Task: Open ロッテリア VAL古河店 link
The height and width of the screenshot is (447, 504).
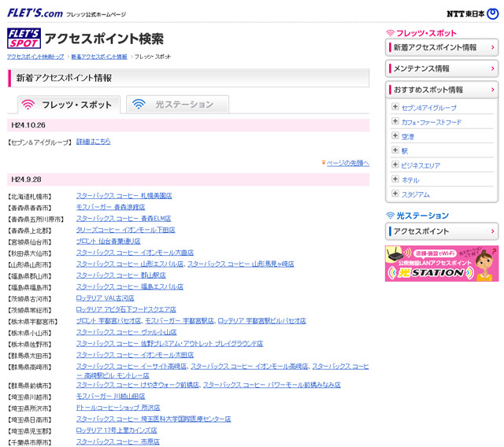Action: pos(105,298)
